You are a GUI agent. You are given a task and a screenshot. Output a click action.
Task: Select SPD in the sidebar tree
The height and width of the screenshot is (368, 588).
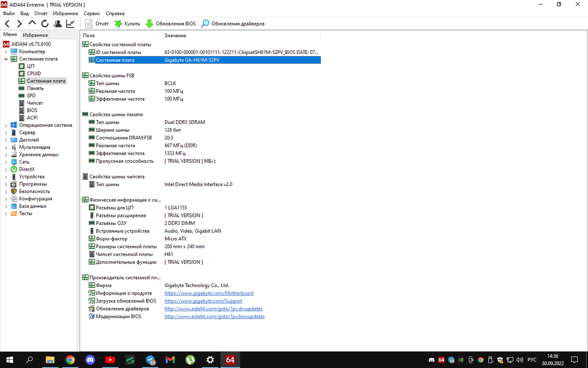pos(31,96)
